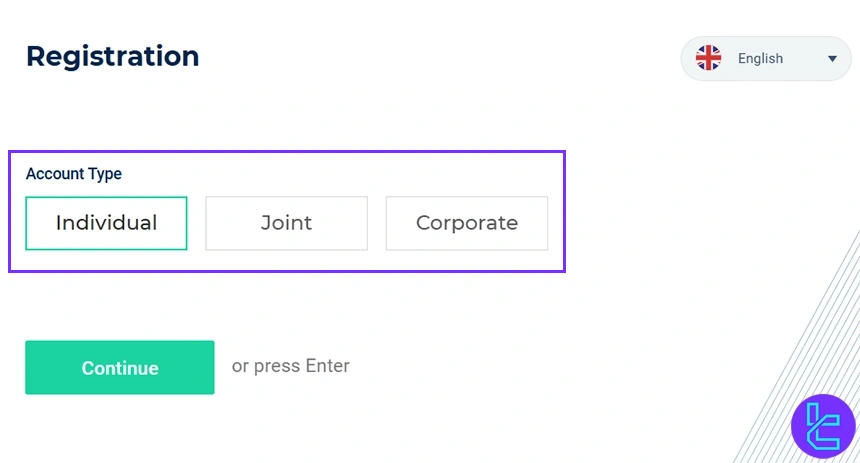Click the UK flag icon
The image size is (860, 463).
[708, 58]
